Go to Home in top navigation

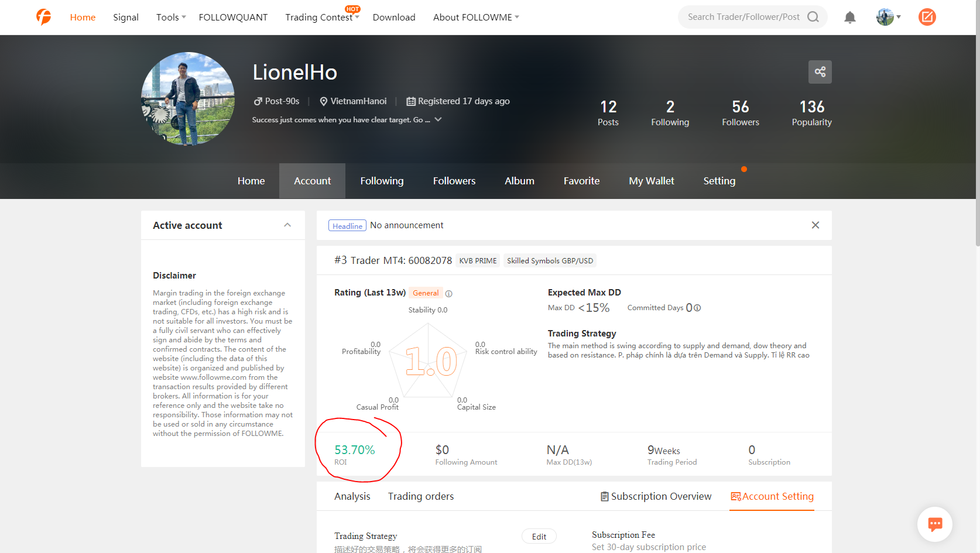click(x=83, y=18)
